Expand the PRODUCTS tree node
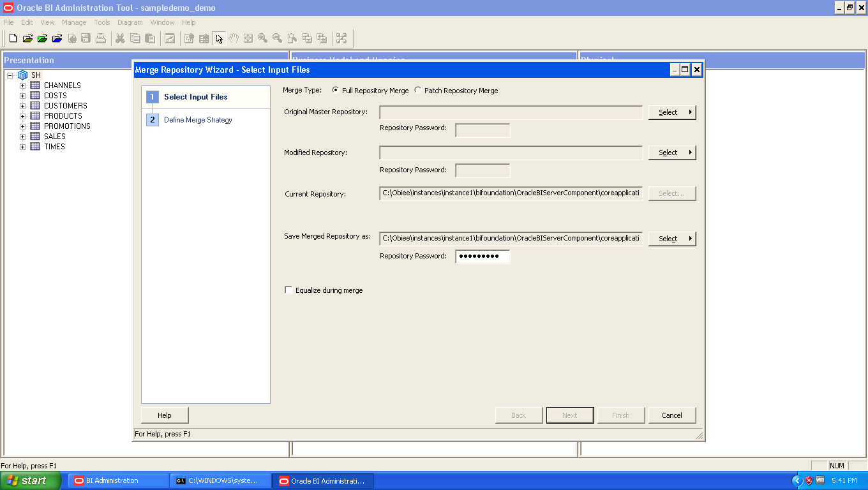Image resolution: width=868 pixels, height=490 pixels. tap(23, 116)
